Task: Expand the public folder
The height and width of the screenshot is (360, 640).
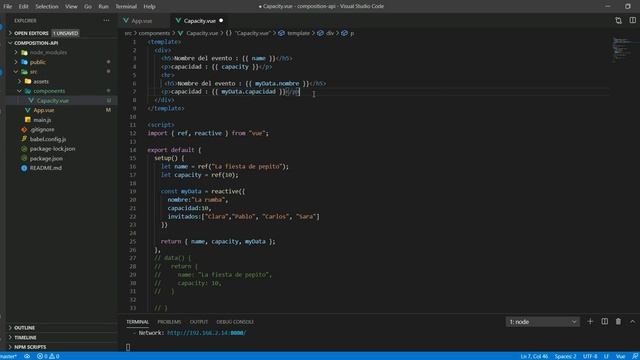Action: point(38,62)
